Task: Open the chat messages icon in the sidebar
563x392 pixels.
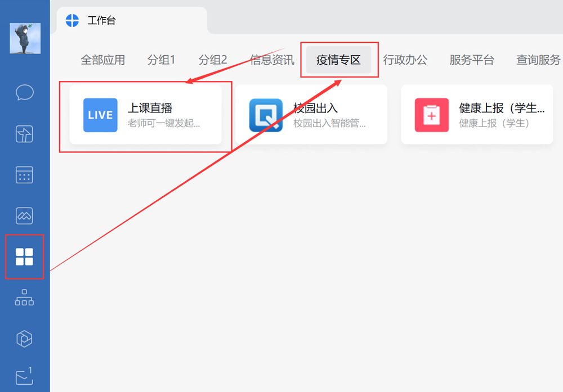Action: [25, 92]
